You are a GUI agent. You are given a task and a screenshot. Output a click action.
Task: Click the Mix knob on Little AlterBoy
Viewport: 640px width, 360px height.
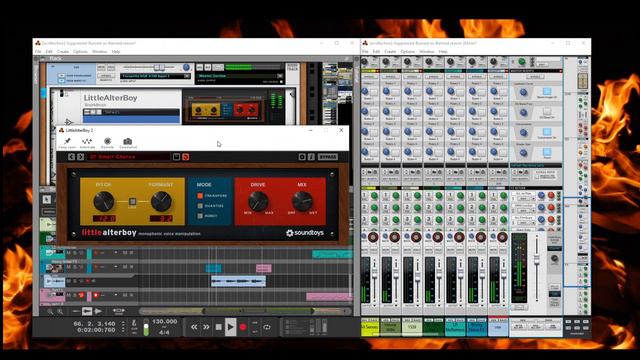[x=302, y=201]
